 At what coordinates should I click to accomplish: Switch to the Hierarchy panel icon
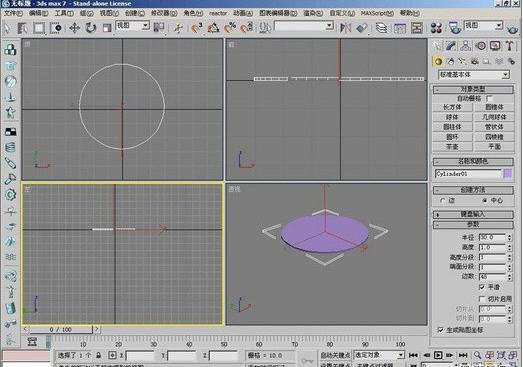pyautogui.click(x=466, y=46)
